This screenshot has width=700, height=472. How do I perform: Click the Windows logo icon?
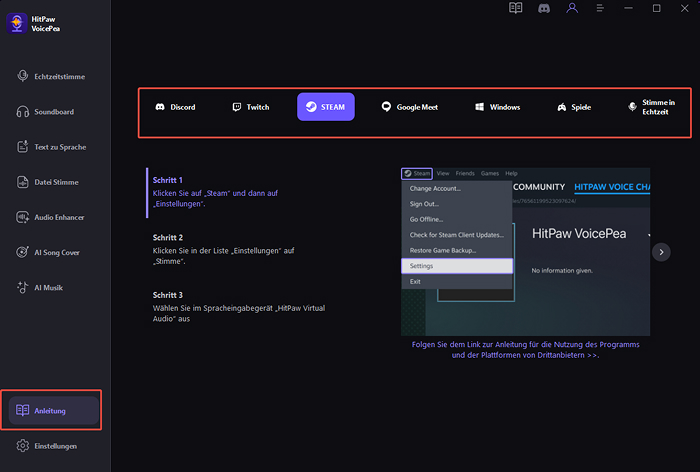[x=479, y=107]
